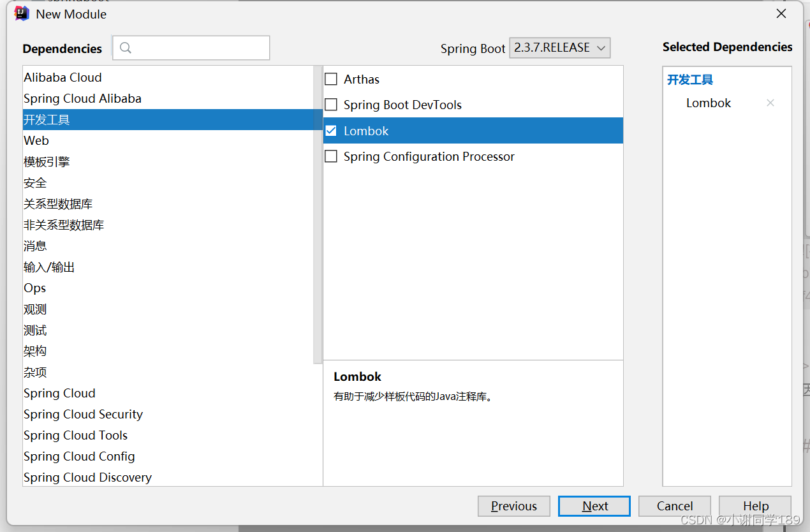This screenshot has width=810, height=532.
Task: Click the Spring Configuration Processor label
Action: tap(429, 156)
